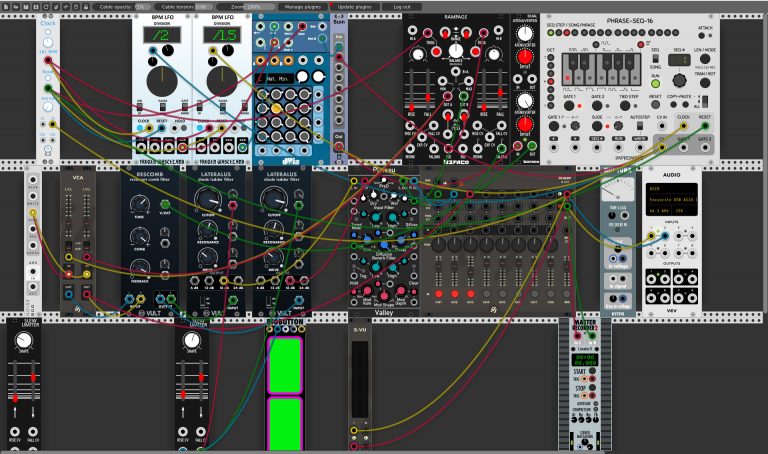Image resolution: width=768 pixels, height=454 pixels.
Task: Click the lower red Offset knob on Dual Atenuverter
Action: (x=525, y=124)
